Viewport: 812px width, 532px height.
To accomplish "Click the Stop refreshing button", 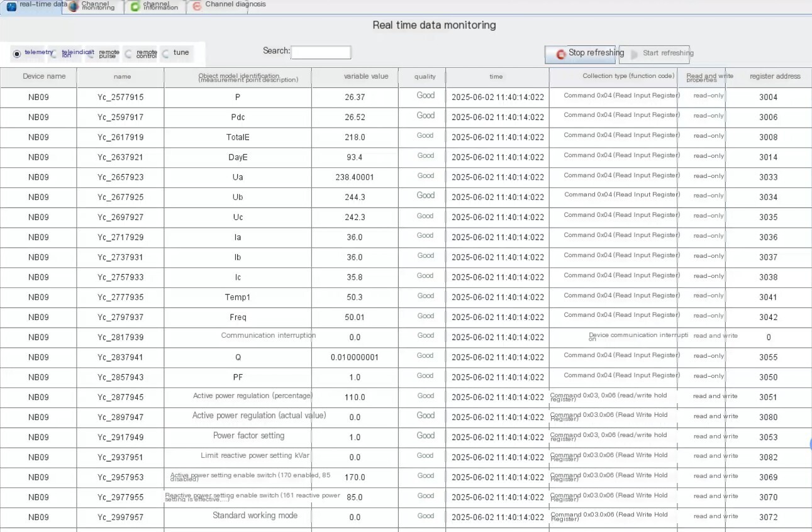I will (580, 54).
